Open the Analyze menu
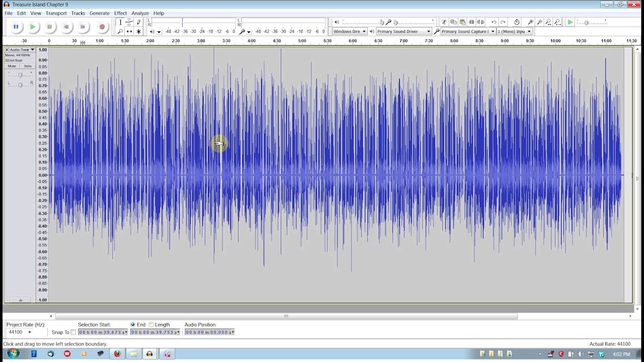 (140, 13)
